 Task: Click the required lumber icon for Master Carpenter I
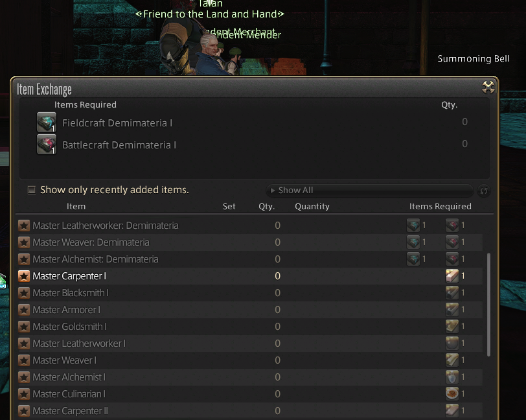point(452,276)
